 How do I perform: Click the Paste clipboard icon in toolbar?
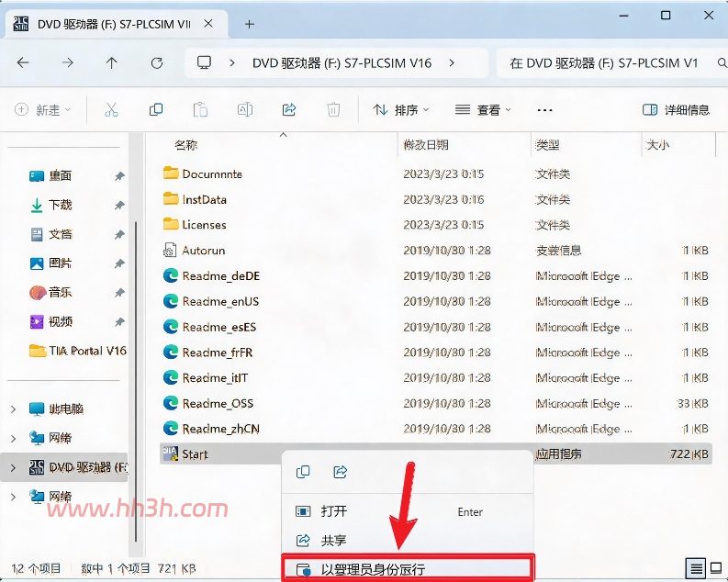(x=200, y=110)
